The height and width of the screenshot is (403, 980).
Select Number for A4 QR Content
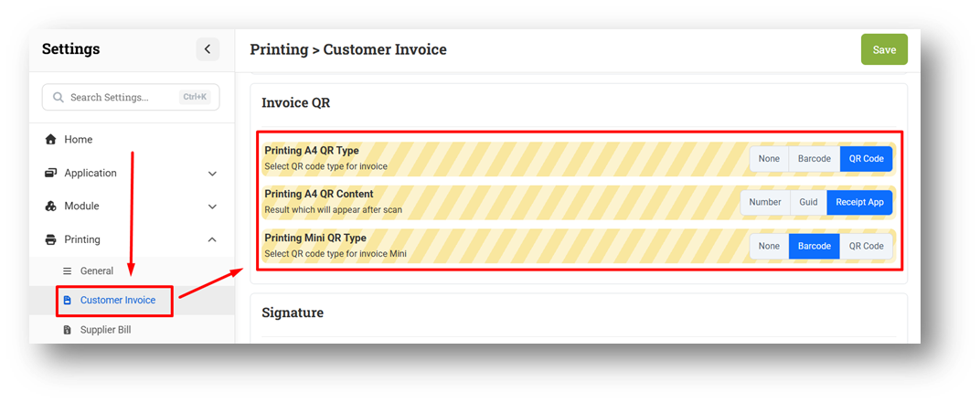pyautogui.click(x=765, y=202)
